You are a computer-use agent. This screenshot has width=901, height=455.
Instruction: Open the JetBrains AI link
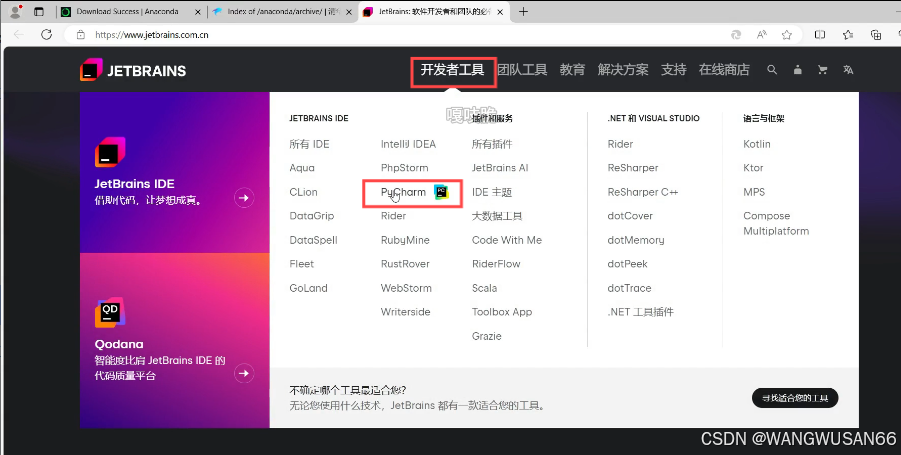click(x=500, y=168)
